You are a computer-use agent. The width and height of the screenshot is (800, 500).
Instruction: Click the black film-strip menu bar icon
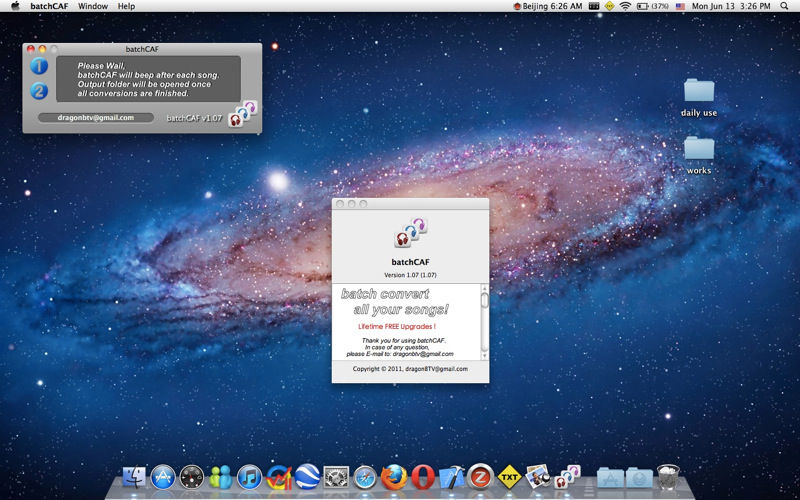tap(593, 6)
